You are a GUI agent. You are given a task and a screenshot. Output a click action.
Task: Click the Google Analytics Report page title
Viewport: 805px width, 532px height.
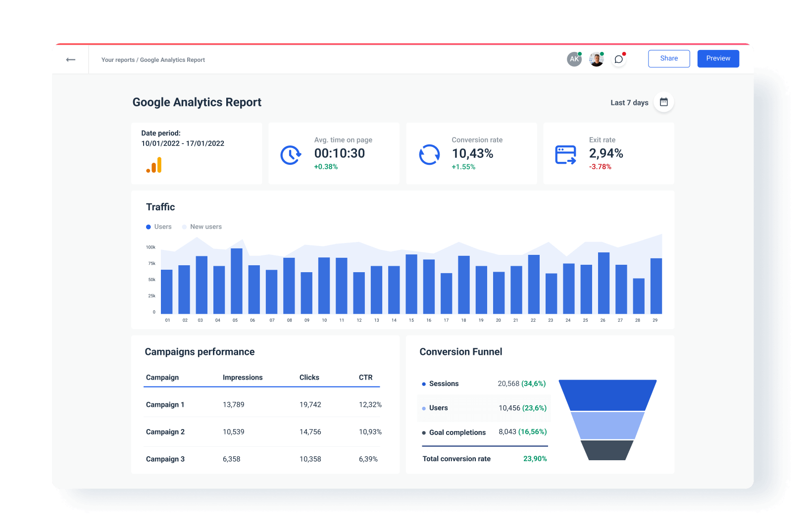point(197,102)
